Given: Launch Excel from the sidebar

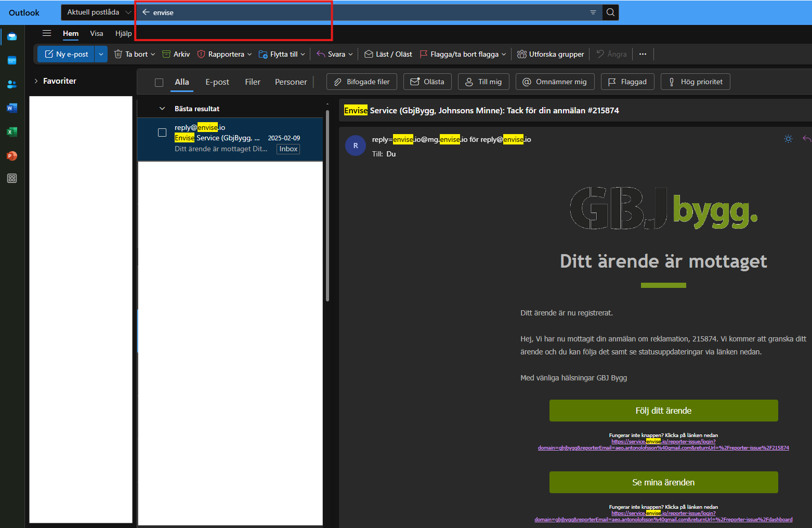Looking at the screenshot, I should 12,132.
